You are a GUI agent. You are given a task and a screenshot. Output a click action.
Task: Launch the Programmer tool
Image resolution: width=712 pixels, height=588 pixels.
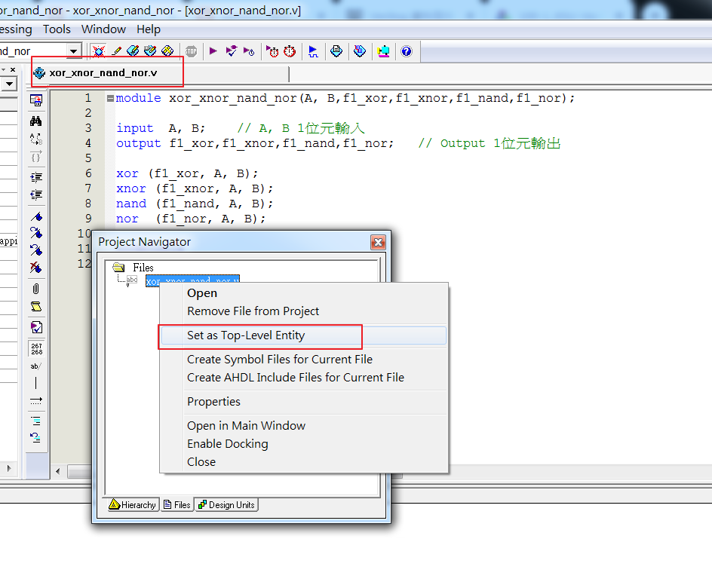384,51
